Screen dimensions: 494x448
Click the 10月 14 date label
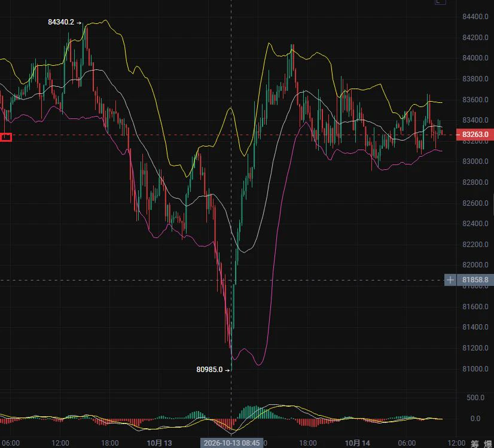click(x=357, y=443)
